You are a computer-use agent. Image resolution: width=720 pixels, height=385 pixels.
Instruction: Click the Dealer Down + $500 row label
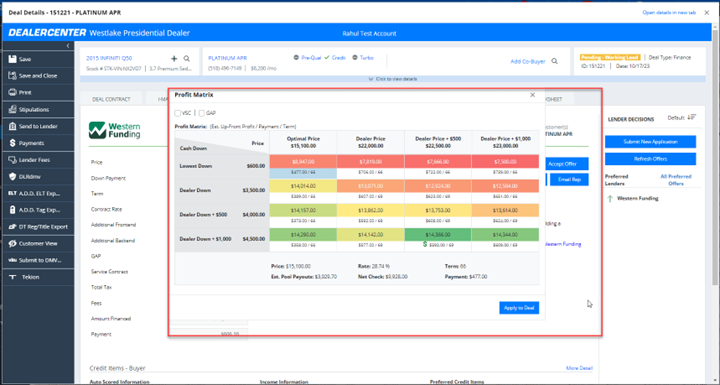click(203, 215)
